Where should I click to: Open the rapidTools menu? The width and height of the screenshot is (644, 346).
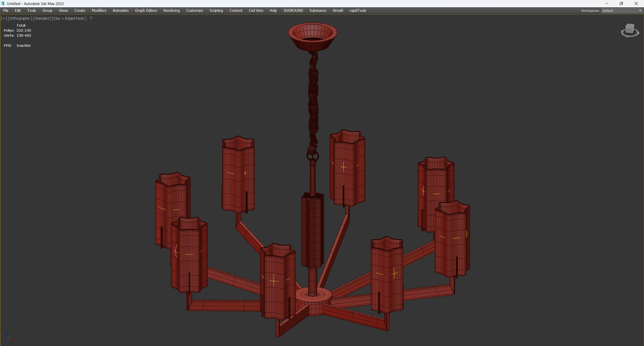(358, 11)
